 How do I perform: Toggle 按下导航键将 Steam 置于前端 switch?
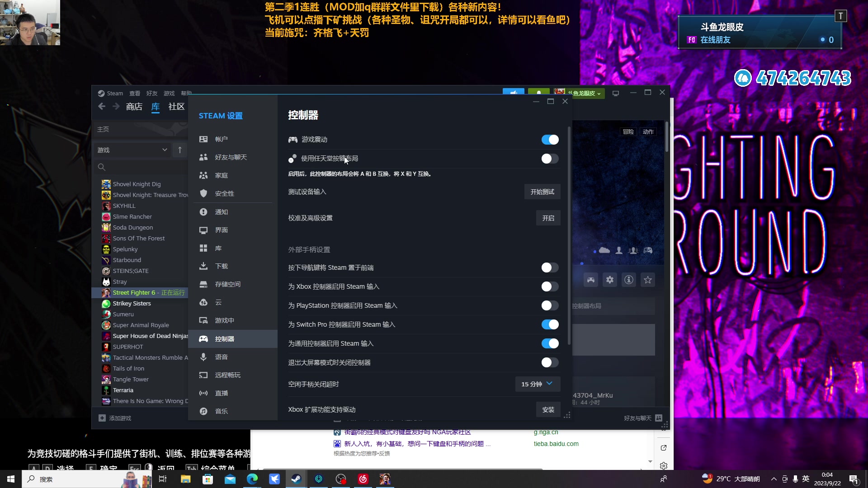click(x=550, y=267)
